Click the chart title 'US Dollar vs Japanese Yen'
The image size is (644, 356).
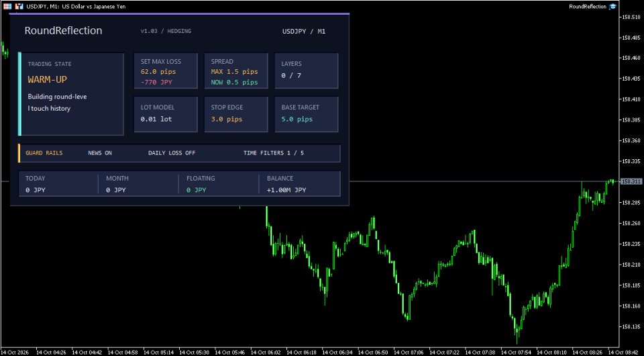click(x=94, y=7)
